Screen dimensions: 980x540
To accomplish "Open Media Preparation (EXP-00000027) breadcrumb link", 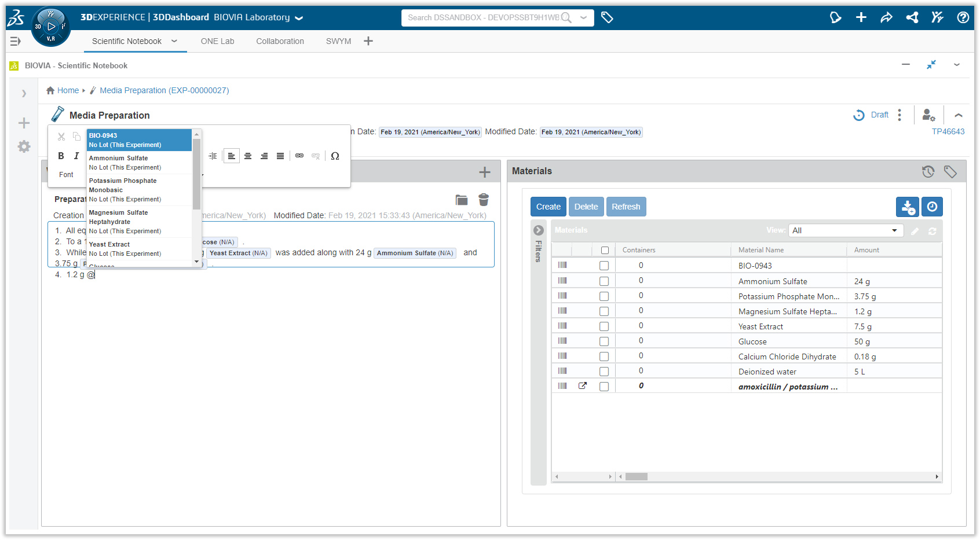I will point(164,90).
